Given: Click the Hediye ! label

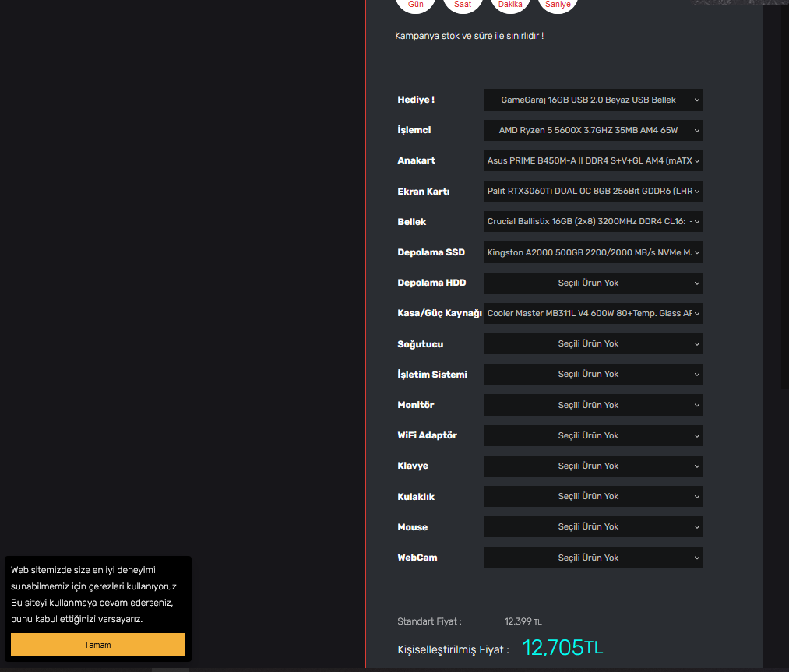Looking at the screenshot, I should [x=416, y=100].
